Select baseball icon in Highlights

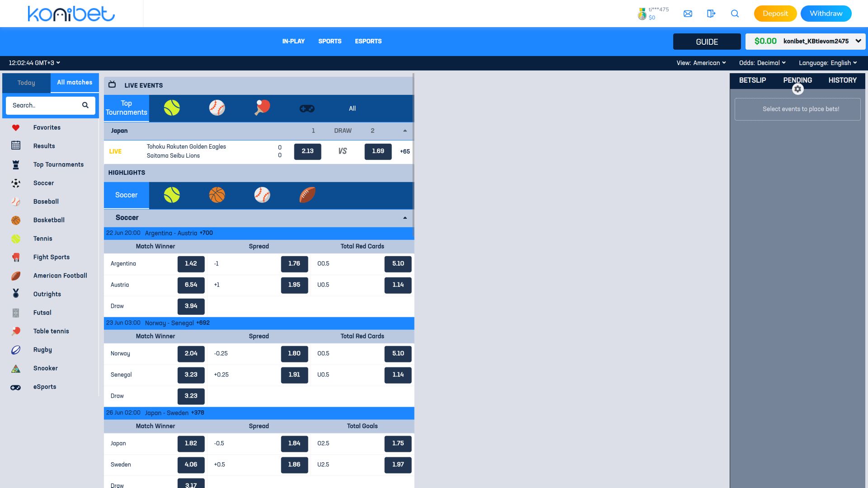262,195
